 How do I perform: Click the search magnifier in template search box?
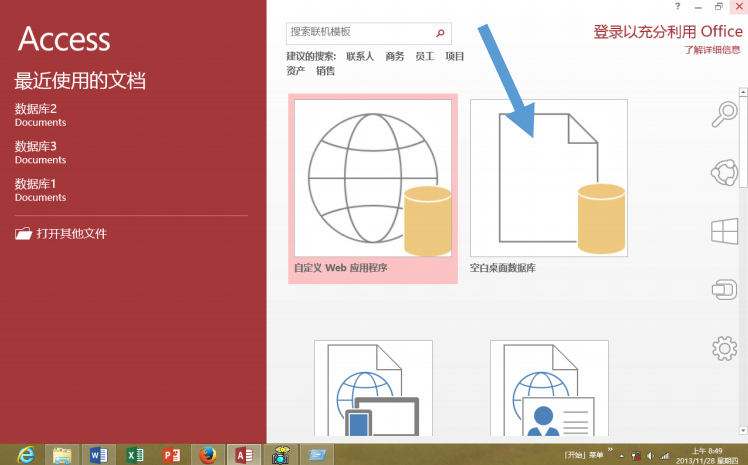tap(440, 32)
